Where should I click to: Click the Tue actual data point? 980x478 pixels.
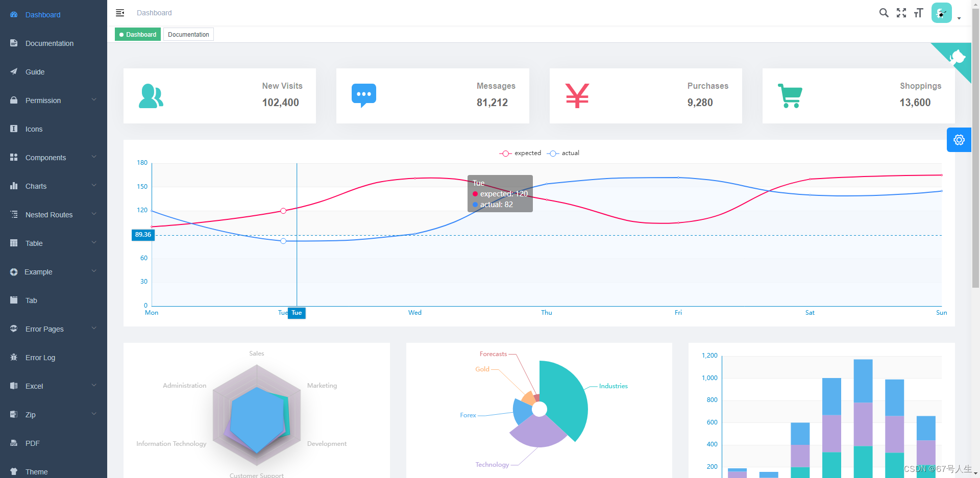[x=283, y=241]
